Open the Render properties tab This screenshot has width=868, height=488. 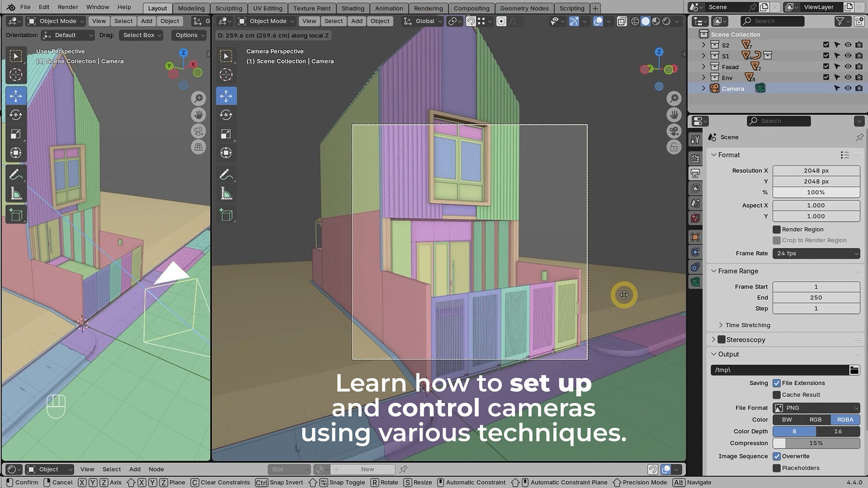tap(696, 158)
